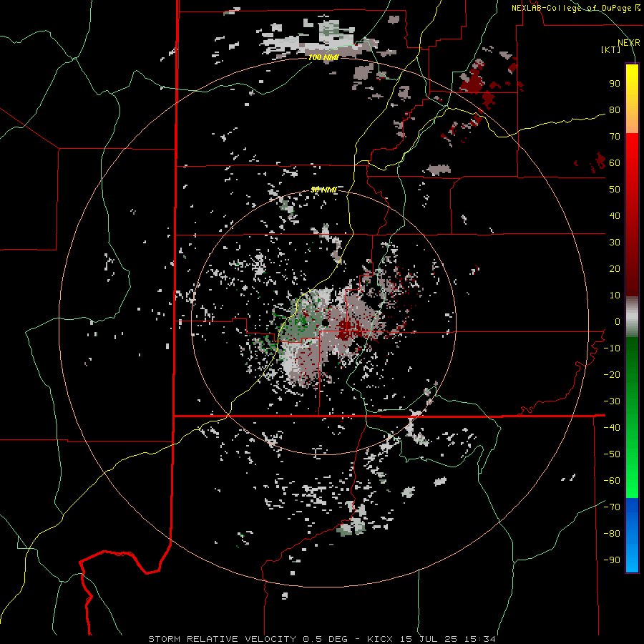Click the 0 value on the velocity scale
This screenshot has width=644, height=644.
click(618, 322)
